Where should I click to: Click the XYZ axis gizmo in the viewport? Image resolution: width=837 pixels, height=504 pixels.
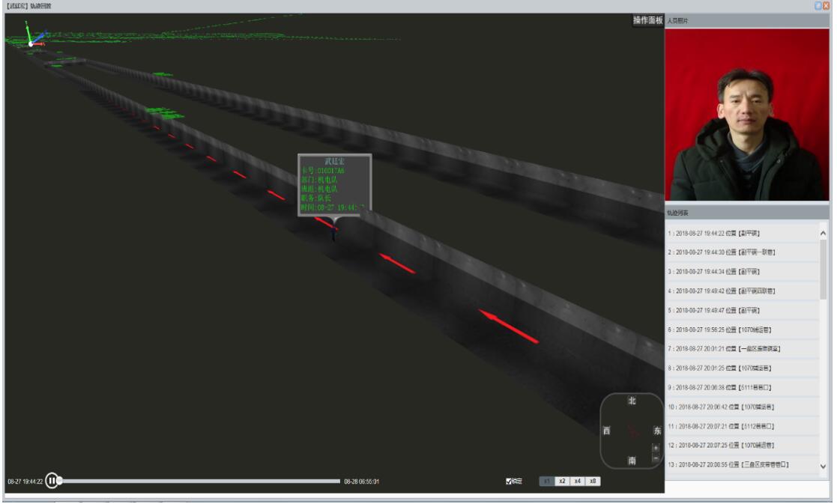(x=34, y=37)
